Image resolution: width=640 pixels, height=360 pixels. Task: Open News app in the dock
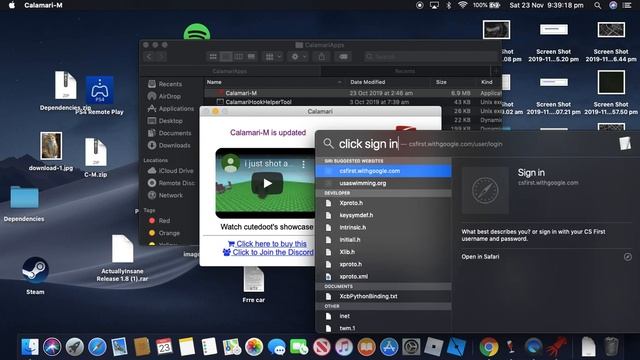coord(322,347)
